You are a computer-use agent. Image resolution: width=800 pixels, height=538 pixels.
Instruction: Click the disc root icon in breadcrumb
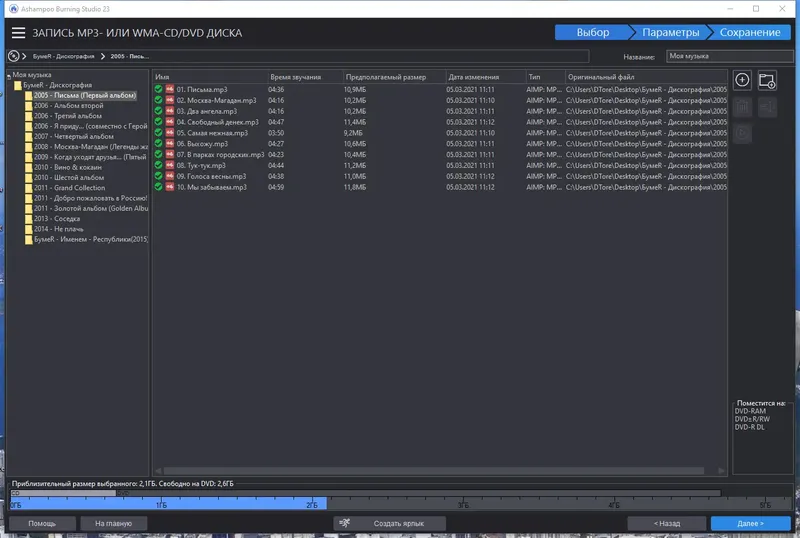pyautogui.click(x=14, y=56)
